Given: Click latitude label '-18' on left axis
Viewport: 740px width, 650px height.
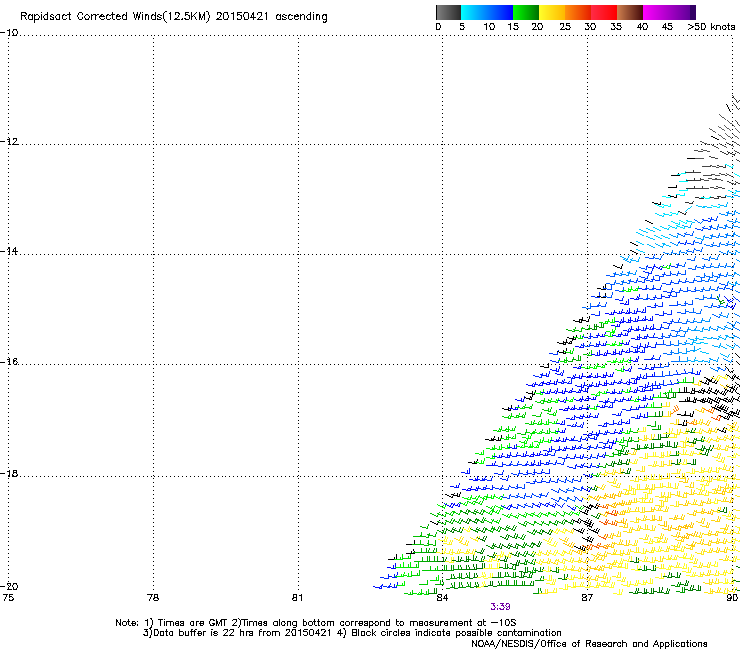Looking at the screenshot, I should click(9, 473).
